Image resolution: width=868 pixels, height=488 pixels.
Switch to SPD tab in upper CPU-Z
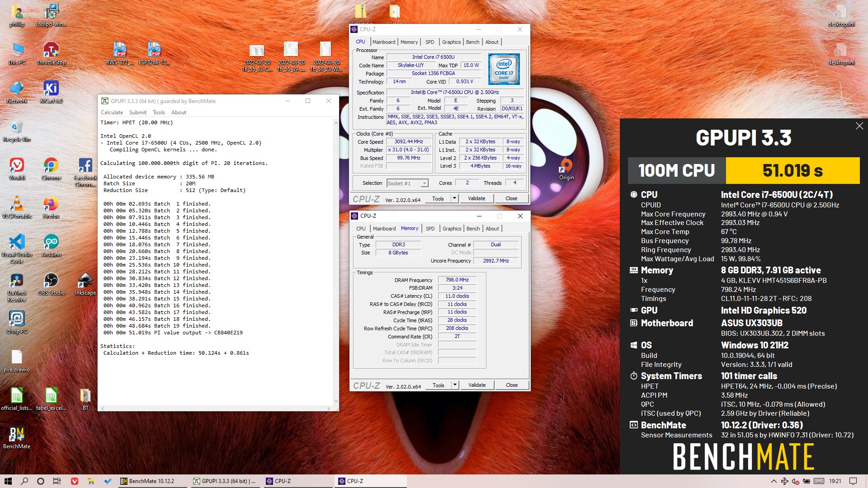click(x=429, y=42)
